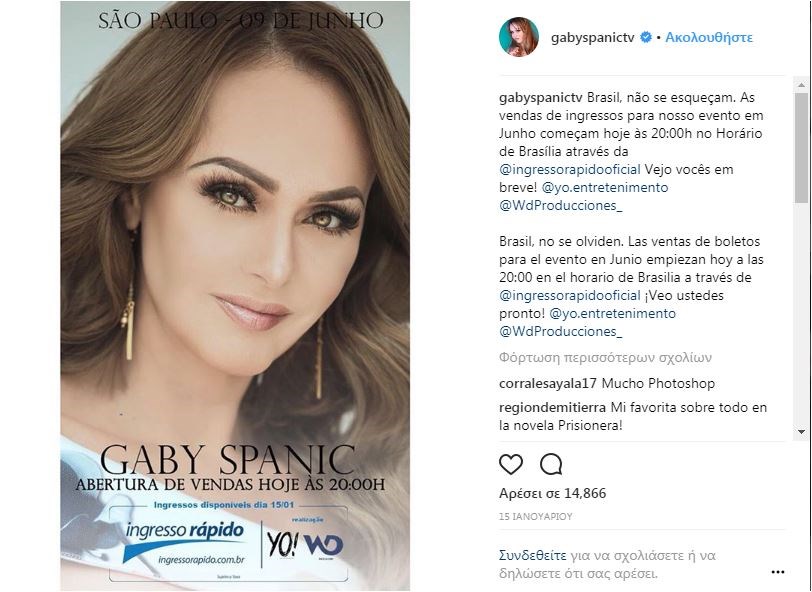Click the gabyspanictv profile avatar
The image size is (812, 592).
point(518,37)
